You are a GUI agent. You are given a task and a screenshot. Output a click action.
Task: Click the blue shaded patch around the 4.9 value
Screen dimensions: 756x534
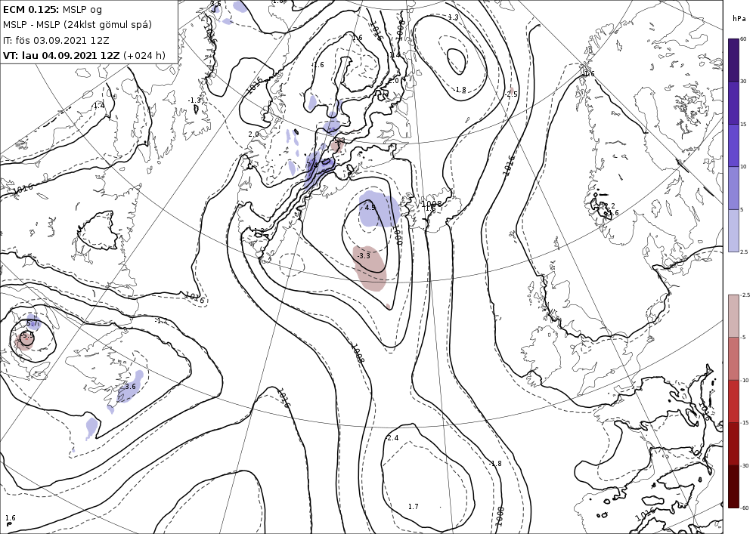[380, 209]
